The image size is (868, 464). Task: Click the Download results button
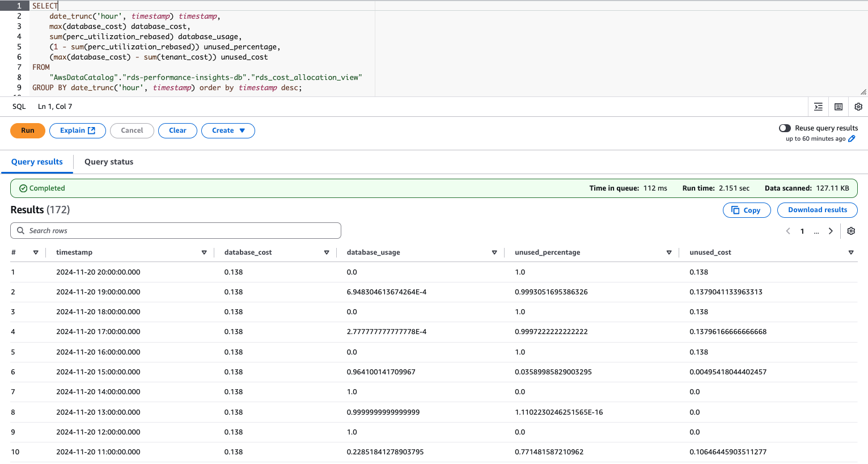pyautogui.click(x=817, y=210)
